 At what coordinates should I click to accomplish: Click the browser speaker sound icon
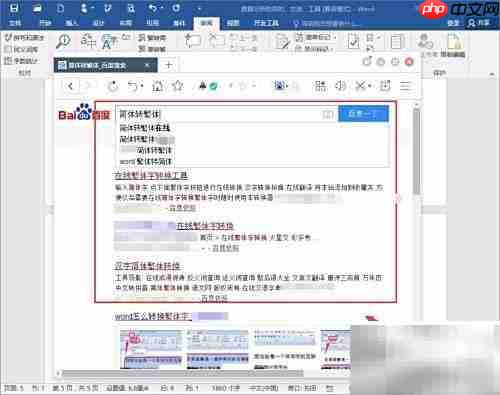340,86
